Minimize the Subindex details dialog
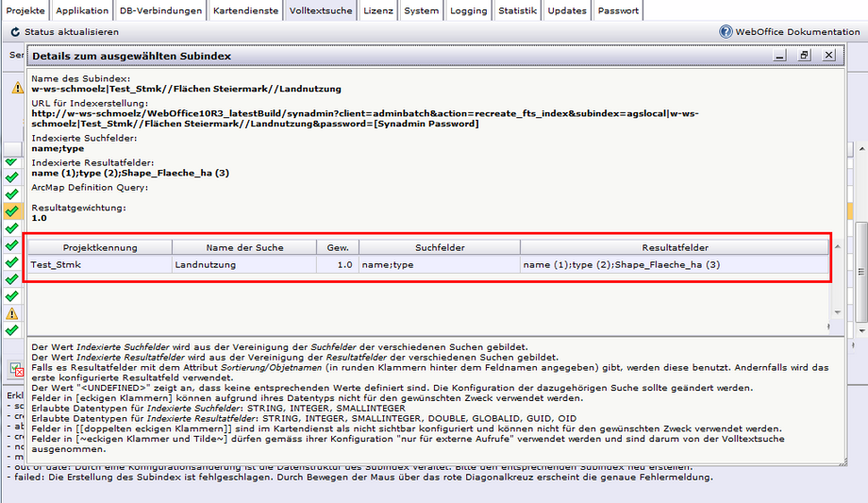Image resolution: width=868 pixels, height=503 pixels. [x=779, y=56]
